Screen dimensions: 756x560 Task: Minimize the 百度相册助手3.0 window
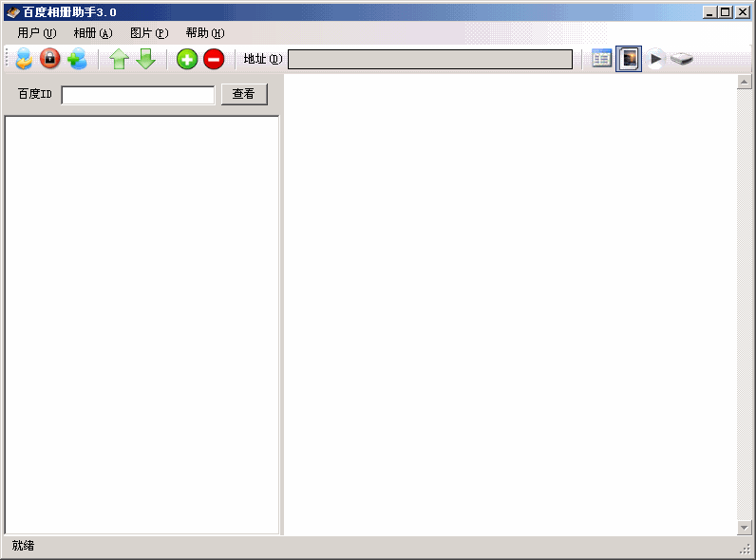tap(709, 12)
